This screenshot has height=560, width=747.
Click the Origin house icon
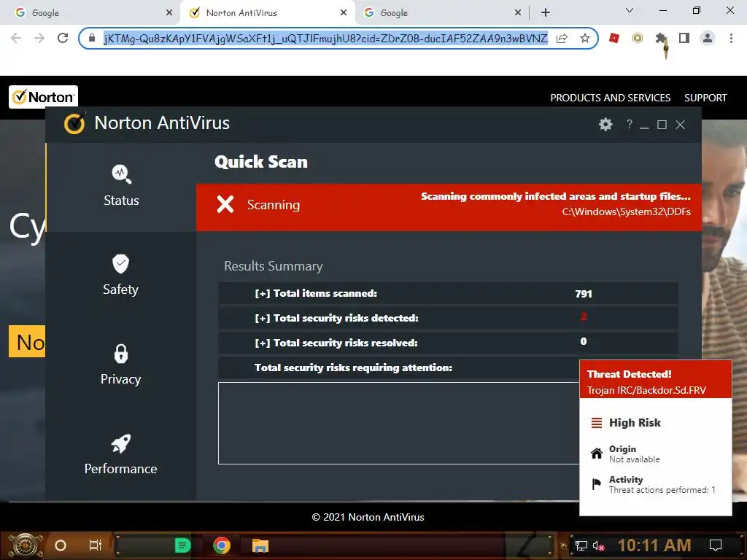pyautogui.click(x=597, y=454)
